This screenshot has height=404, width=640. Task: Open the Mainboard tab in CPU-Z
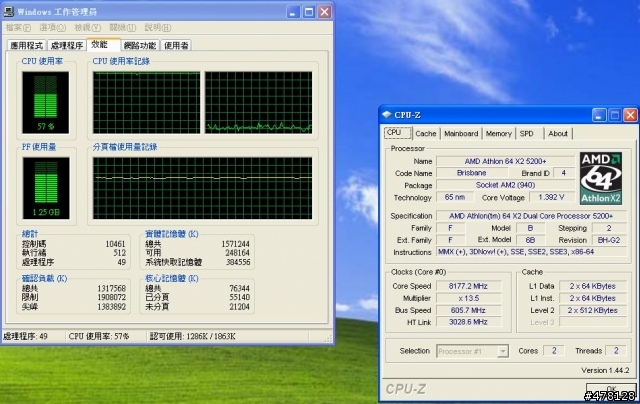pyautogui.click(x=461, y=133)
